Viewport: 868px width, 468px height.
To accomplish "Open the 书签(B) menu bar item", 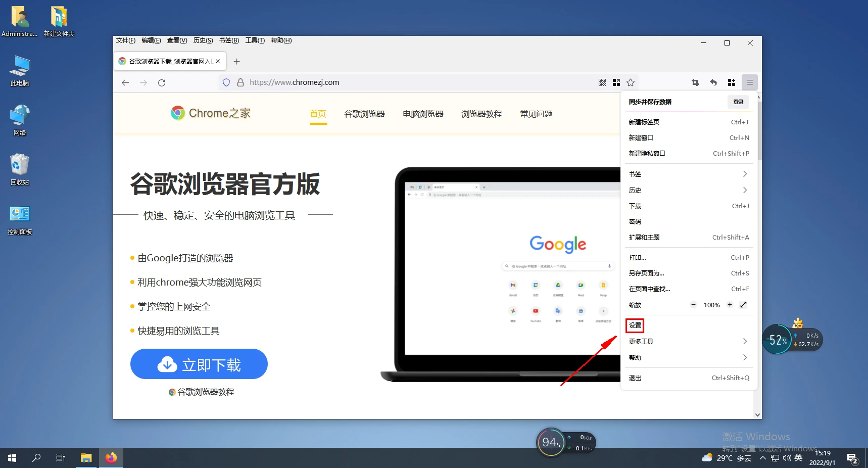I will click(229, 40).
